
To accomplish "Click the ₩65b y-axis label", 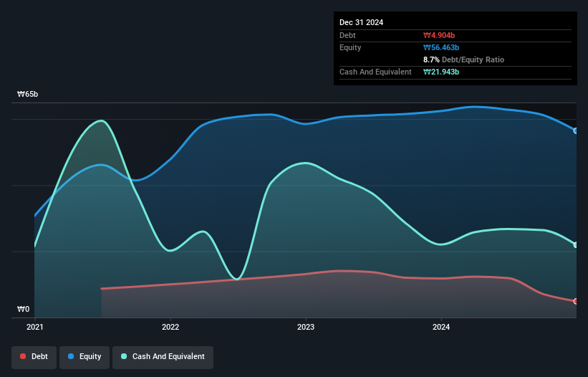I will coord(28,94).
